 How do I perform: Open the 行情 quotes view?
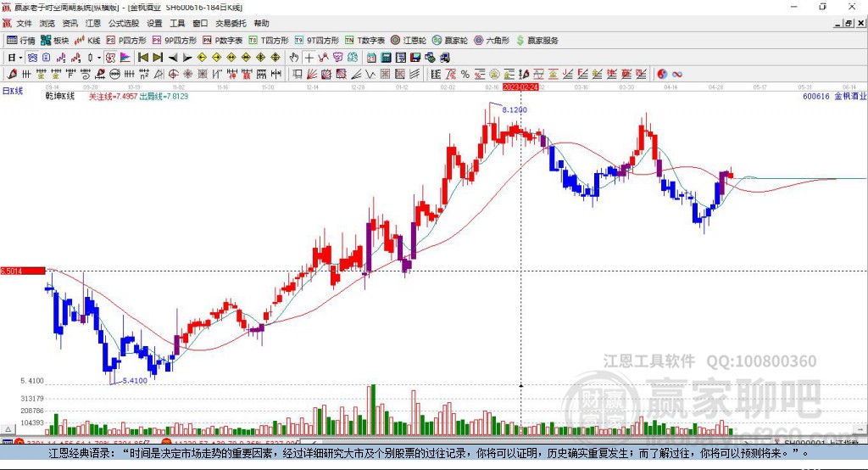click(21, 41)
